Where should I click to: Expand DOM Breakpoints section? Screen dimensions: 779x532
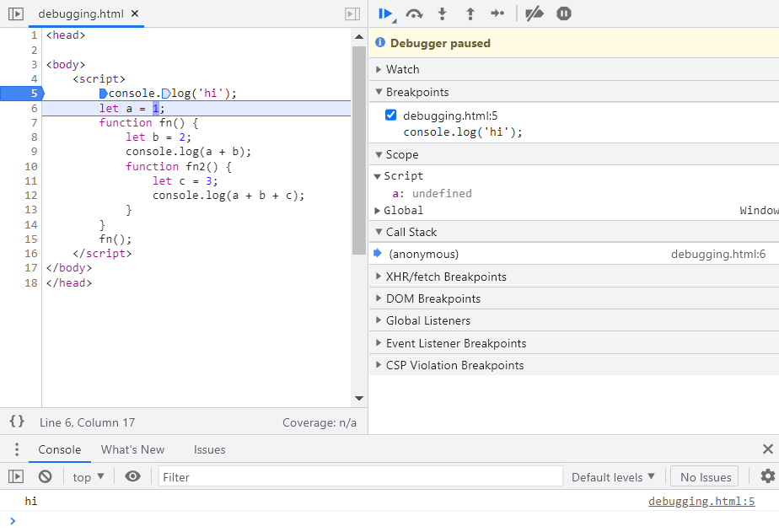(x=574, y=299)
